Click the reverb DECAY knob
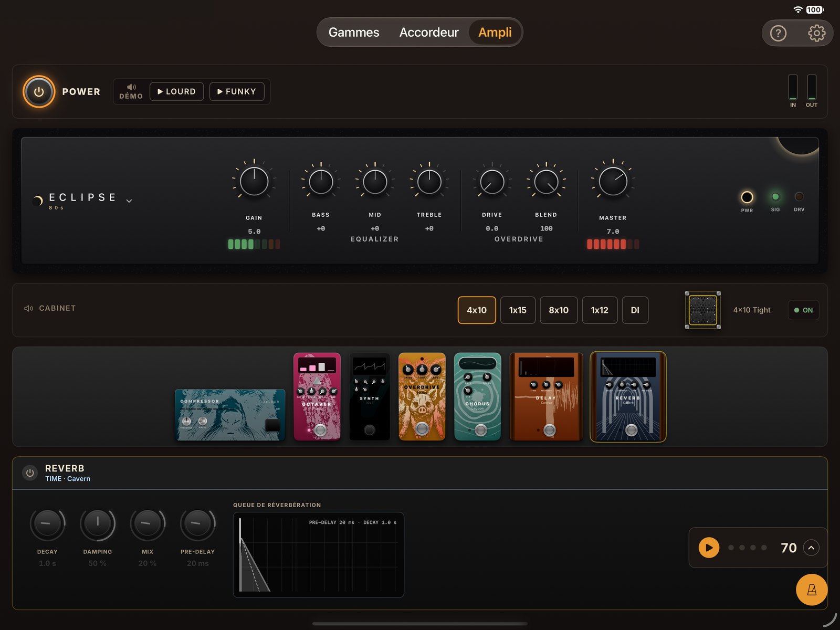Viewport: 840px width, 630px height. pyautogui.click(x=47, y=523)
